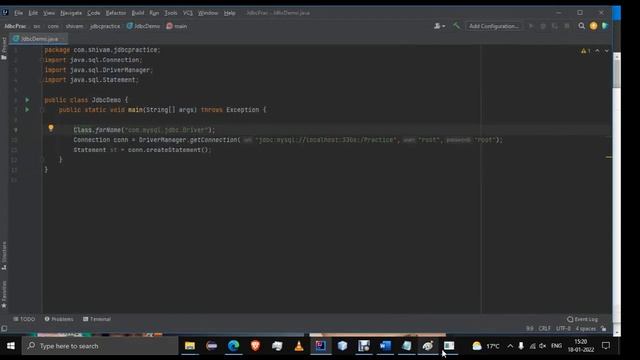The image size is (640, 360).
Task: Click main method breadcrumb in navigation bar
Action: [x=177, y=26]
